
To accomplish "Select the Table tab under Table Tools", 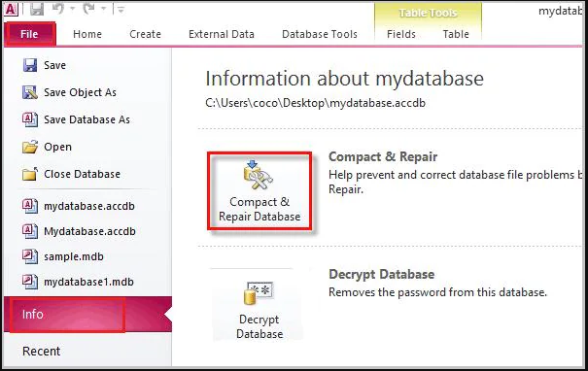I will (456, 34).
